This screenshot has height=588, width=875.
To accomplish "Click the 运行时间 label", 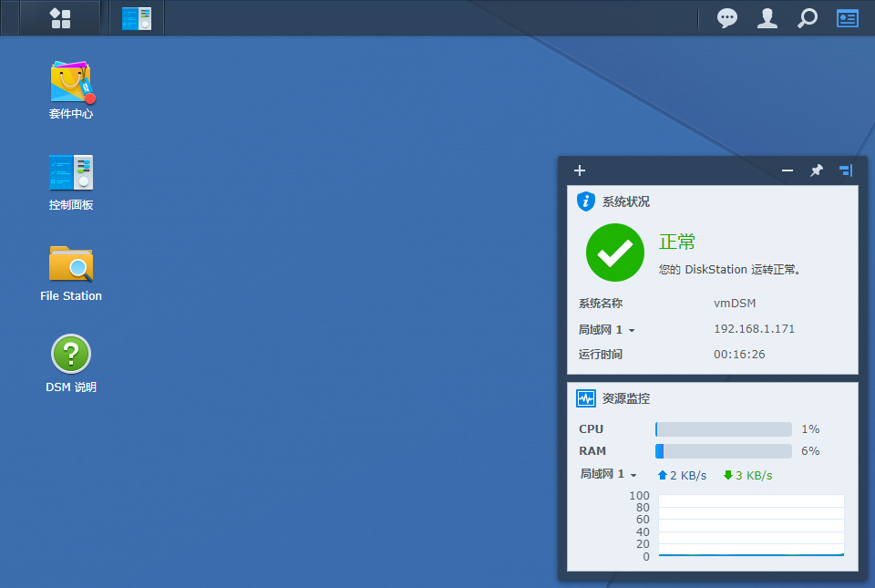I will (x=601, y=355).
